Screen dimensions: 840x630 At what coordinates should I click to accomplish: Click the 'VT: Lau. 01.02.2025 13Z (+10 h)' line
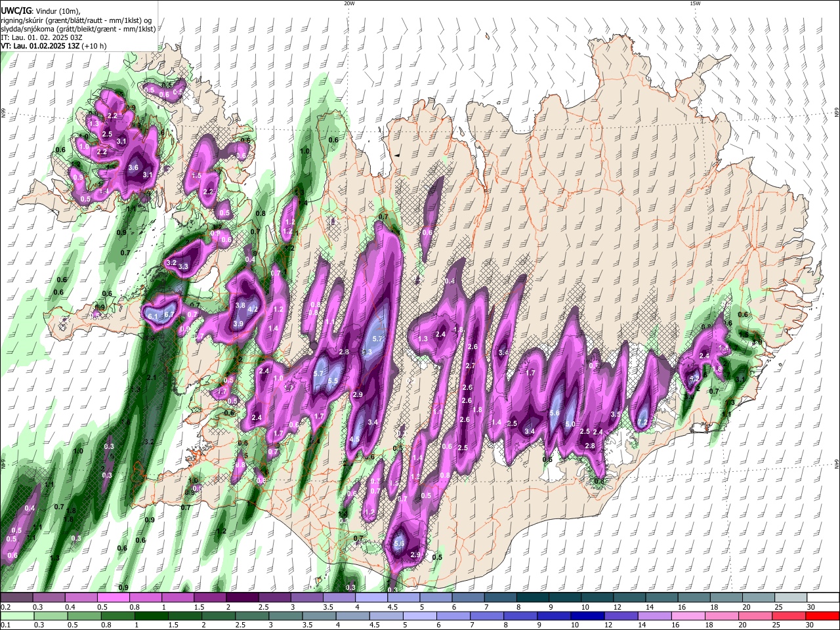54,46
